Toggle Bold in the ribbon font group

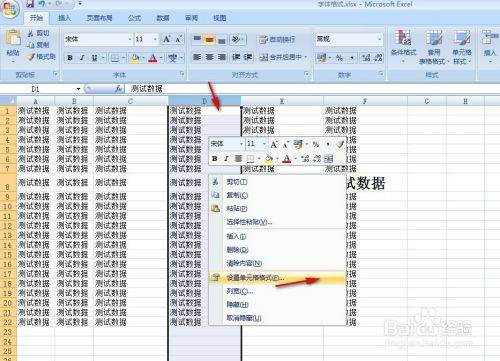70,58
